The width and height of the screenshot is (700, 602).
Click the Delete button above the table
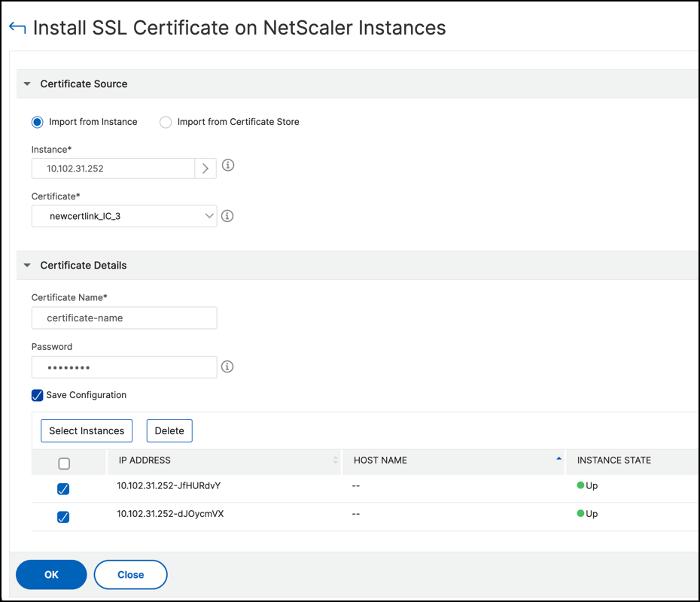[x=169, y=430]
